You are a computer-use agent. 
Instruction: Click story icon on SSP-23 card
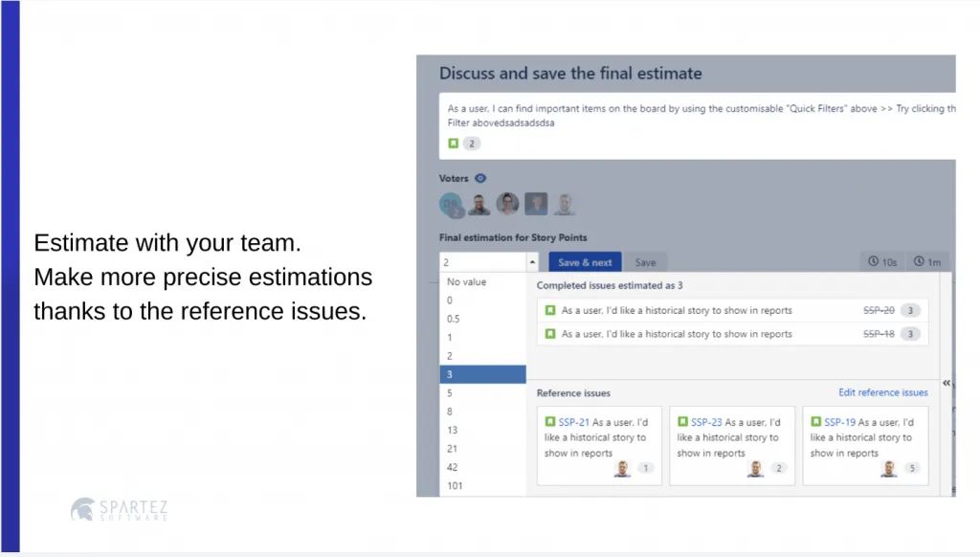click(682, 422)
